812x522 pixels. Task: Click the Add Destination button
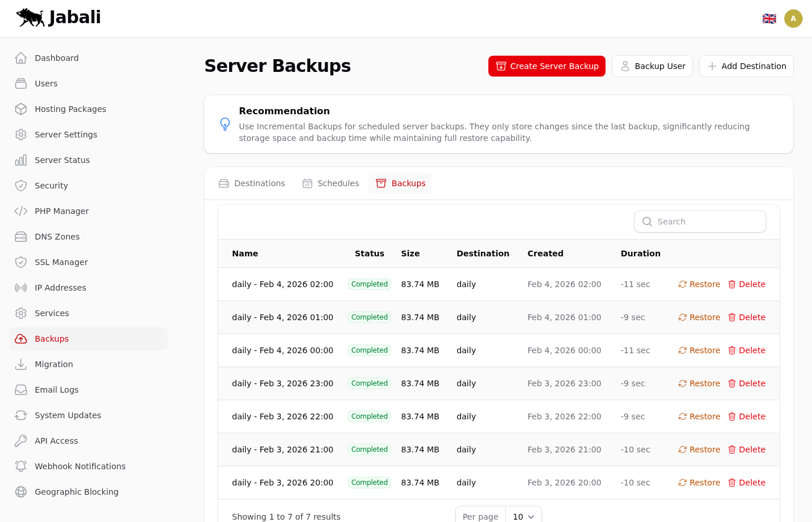pyautogui.click(x=746, y=66)
